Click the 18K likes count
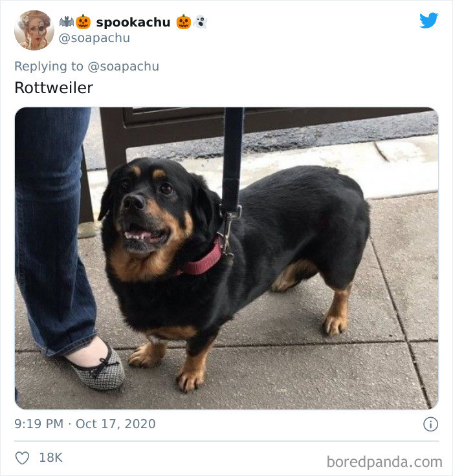 coord(50,457)
